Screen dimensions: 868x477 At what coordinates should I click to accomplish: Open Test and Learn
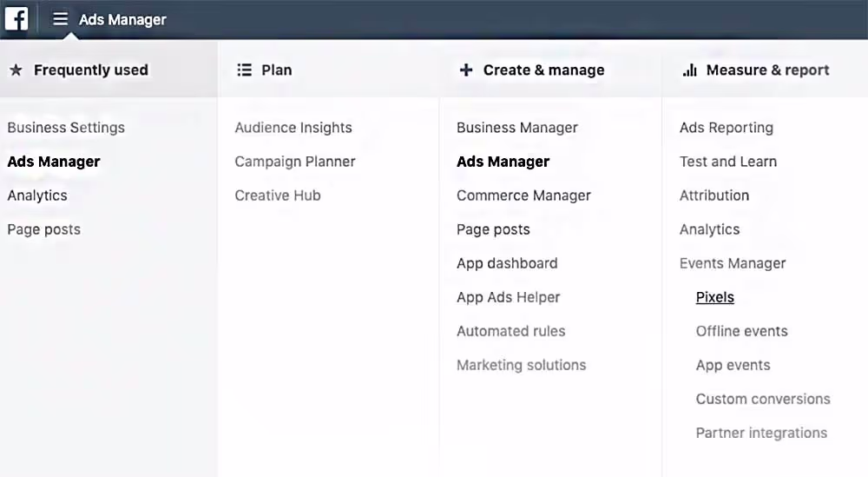(x=728, y=162)
